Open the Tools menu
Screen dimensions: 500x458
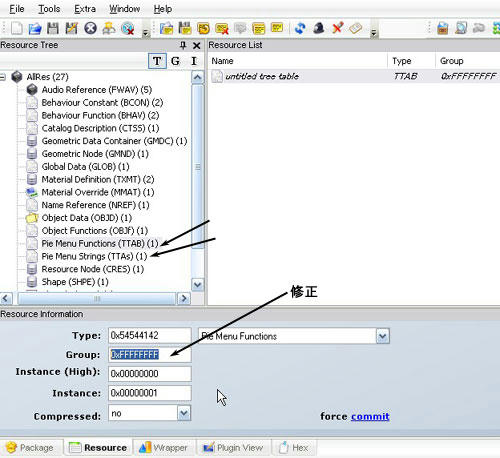coord(49,9)
